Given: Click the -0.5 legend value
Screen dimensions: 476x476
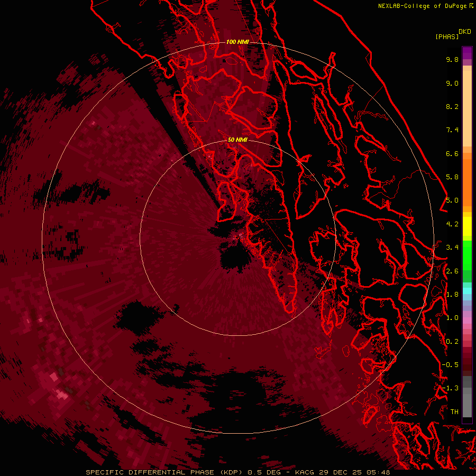Looking at the screenshot, I should tap(450, 364).
